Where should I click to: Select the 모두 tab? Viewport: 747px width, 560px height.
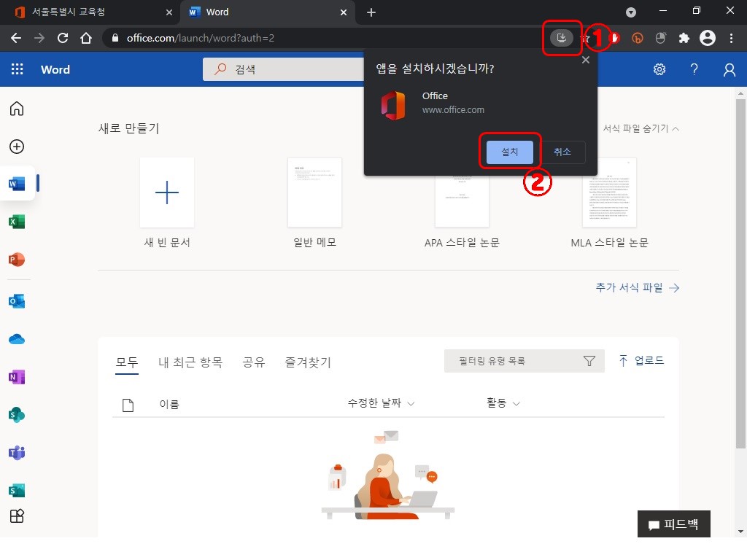127,362
